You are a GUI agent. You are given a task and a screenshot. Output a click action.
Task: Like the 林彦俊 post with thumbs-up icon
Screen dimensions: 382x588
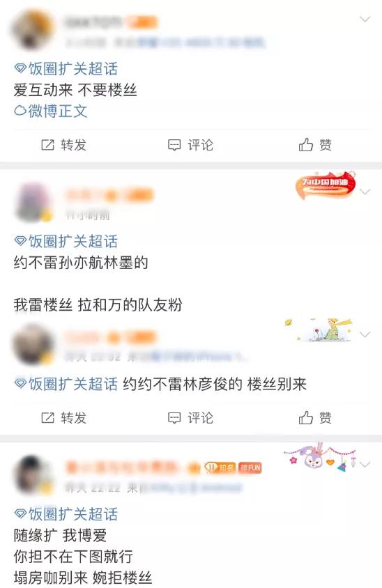point(306,417)
